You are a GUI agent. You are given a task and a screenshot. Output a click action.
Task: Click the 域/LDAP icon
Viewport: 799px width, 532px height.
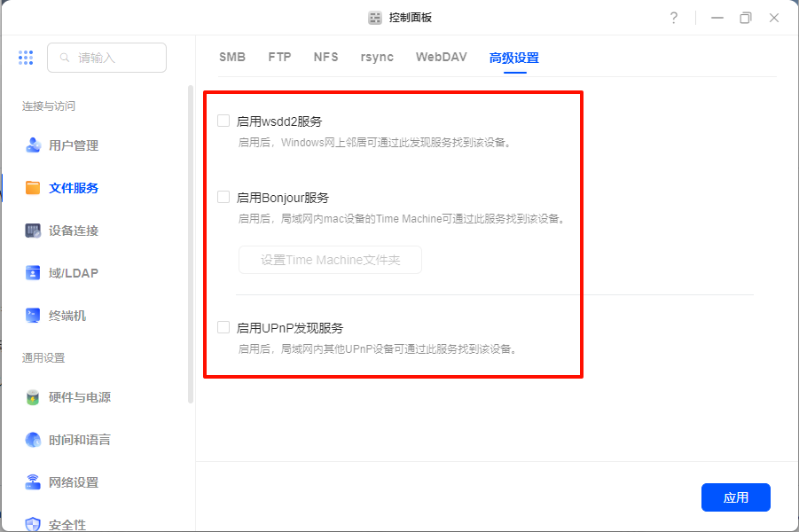click(33, 273)
